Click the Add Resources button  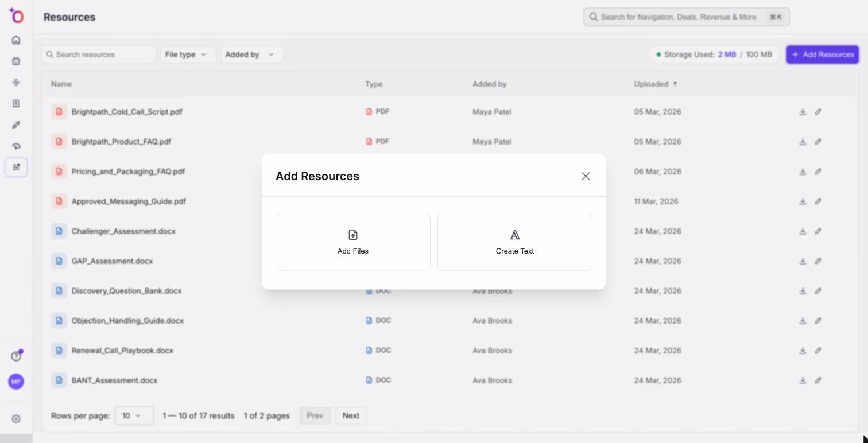point(822,55)
